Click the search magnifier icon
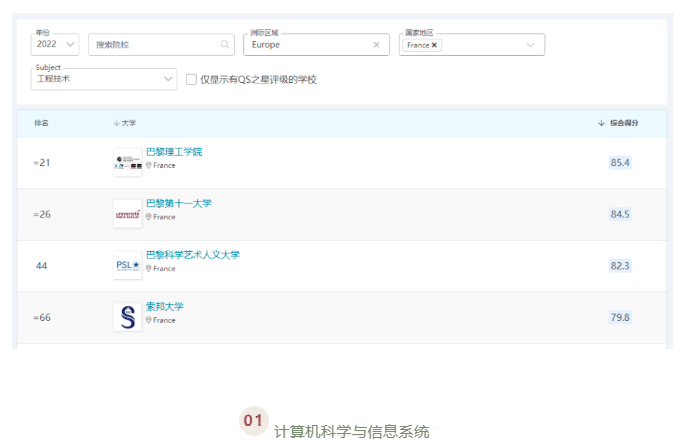This screenshot has width=691, height=445. point(225,44)
